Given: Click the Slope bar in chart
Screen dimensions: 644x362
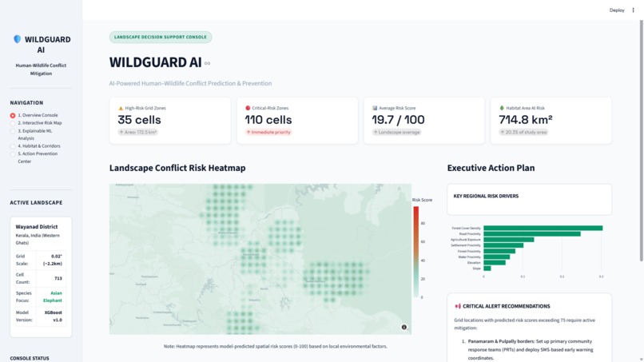Looking at the screenshot, I should coord(487,269).
